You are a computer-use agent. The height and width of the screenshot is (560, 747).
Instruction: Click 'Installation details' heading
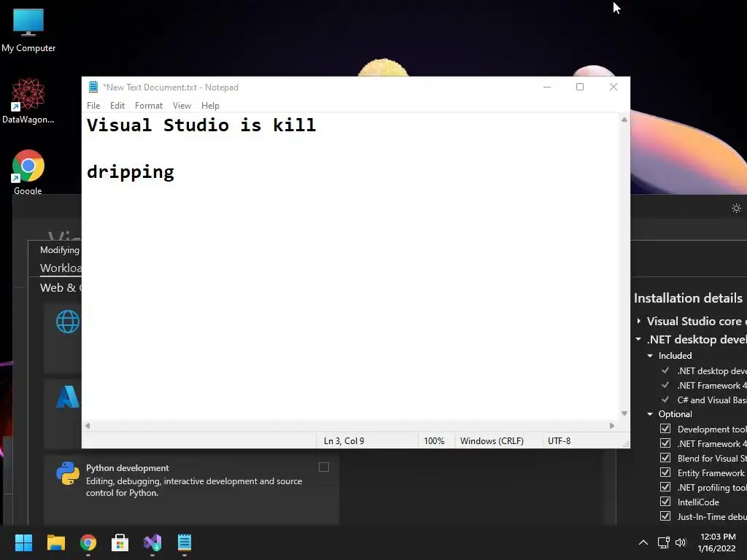688,298
